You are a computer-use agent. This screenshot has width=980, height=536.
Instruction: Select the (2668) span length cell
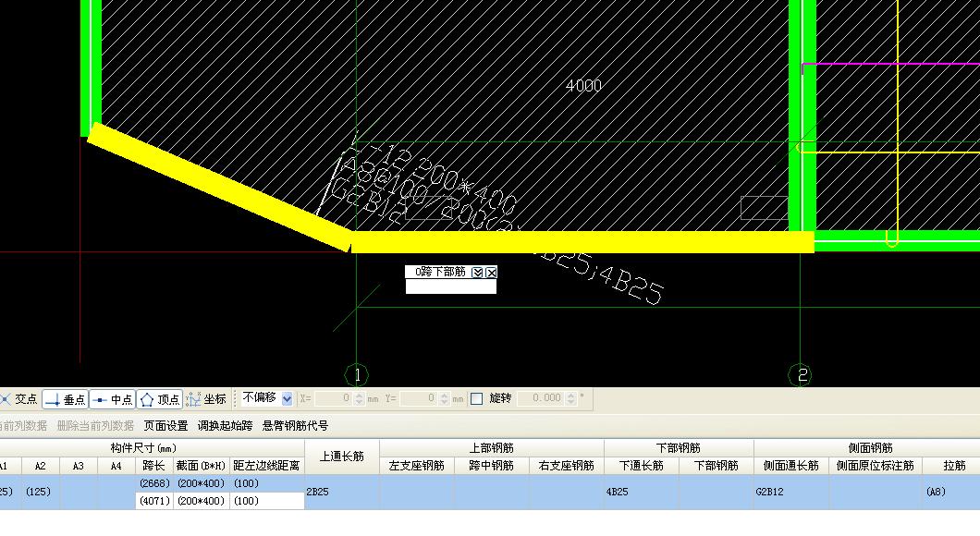153,483
